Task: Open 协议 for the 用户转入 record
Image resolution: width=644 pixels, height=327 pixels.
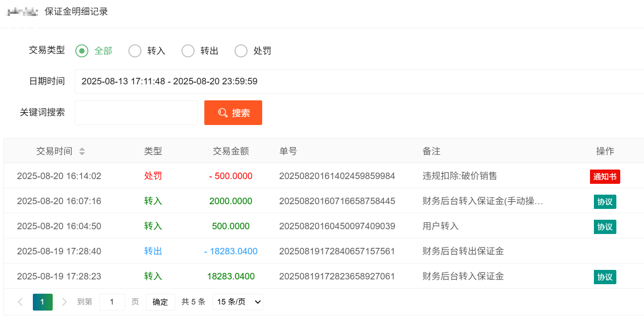Action: pyautogui.click(x=605, y=227)
